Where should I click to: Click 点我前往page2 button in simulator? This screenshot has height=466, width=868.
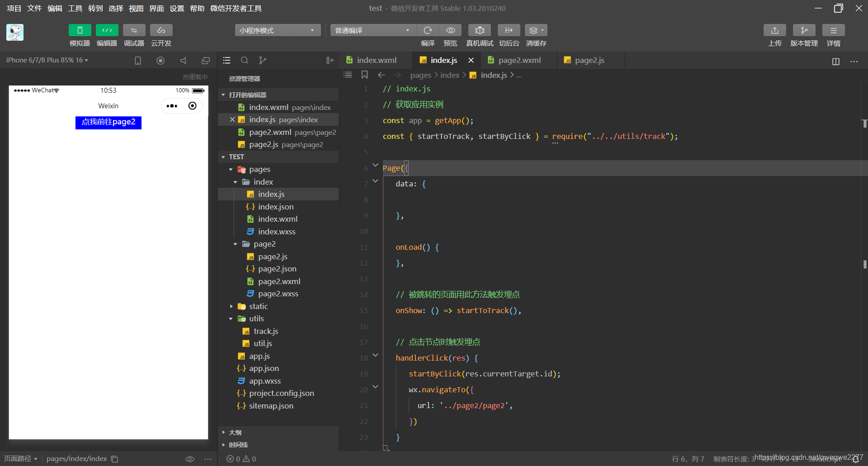(x=108, y=122)
